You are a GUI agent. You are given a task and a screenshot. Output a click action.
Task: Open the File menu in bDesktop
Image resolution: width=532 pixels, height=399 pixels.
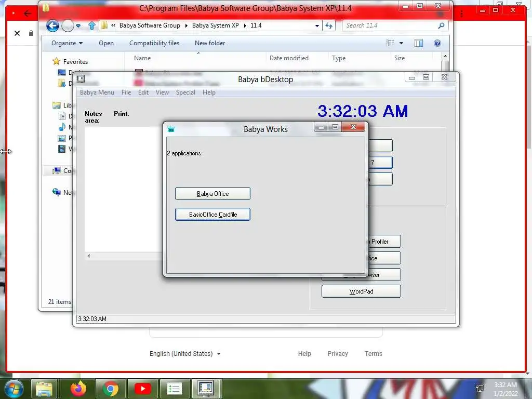[x=126, y=92]
